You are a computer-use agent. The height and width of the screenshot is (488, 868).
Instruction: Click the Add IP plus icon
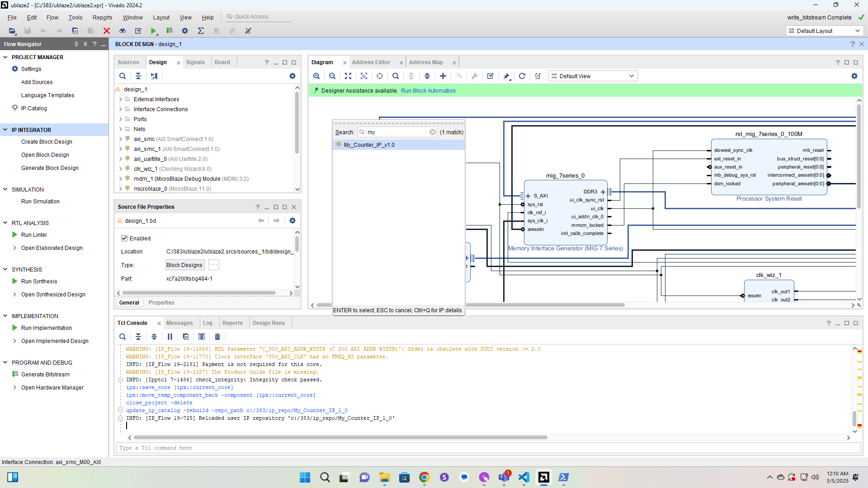click(443, 76)
